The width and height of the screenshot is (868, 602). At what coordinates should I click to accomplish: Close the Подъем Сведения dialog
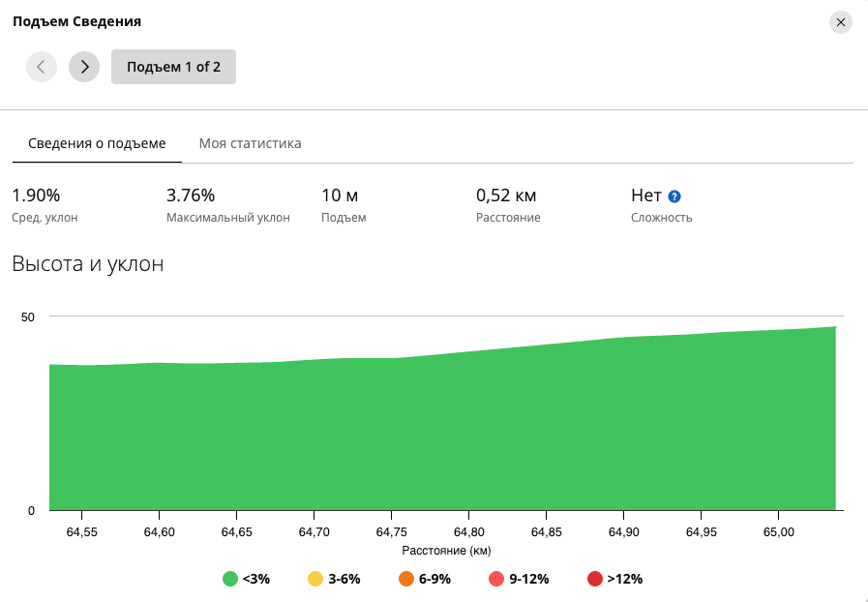840,22
